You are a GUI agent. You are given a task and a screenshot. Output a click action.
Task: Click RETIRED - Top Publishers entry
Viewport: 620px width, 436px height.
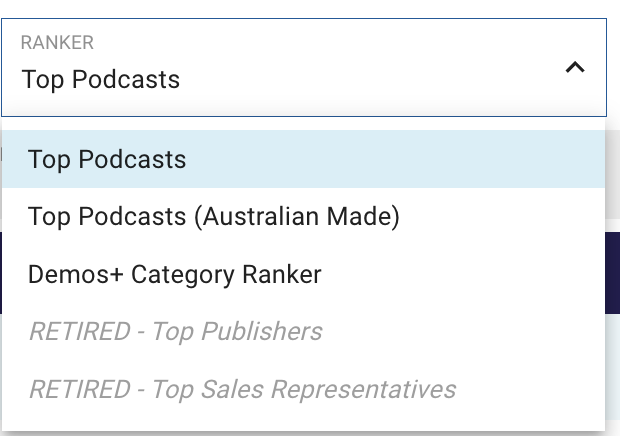(x=175, y=331)
